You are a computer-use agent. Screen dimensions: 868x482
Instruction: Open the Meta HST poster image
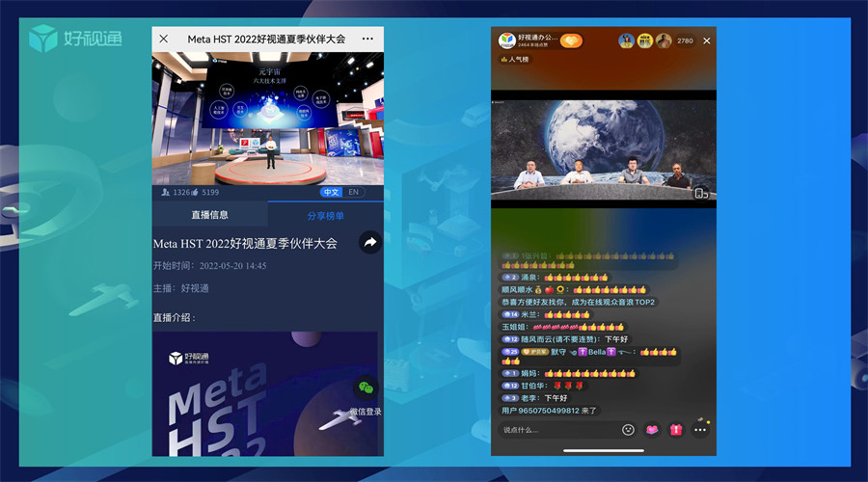pyautogui.click(x=265, y=393)
